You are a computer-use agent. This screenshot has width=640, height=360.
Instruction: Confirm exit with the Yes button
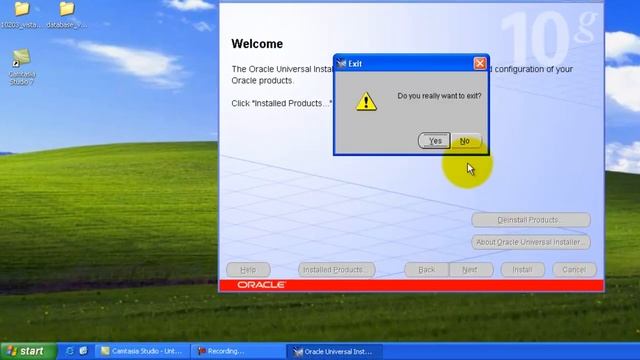[x=435, y=141]
